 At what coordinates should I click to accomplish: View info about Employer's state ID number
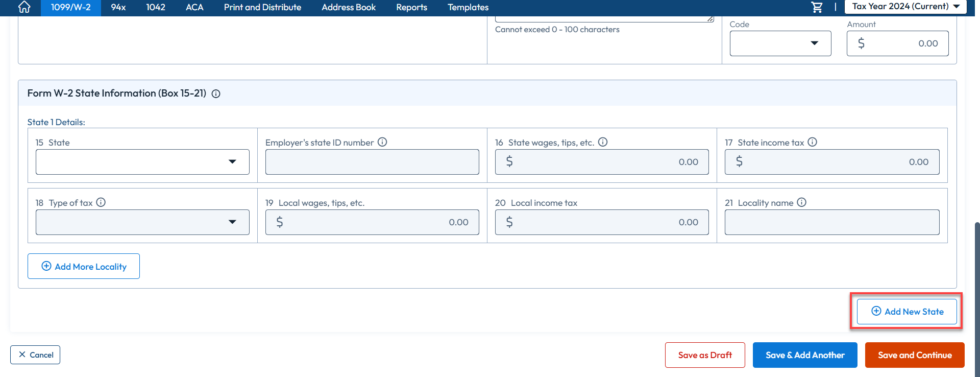pos(382,142)
